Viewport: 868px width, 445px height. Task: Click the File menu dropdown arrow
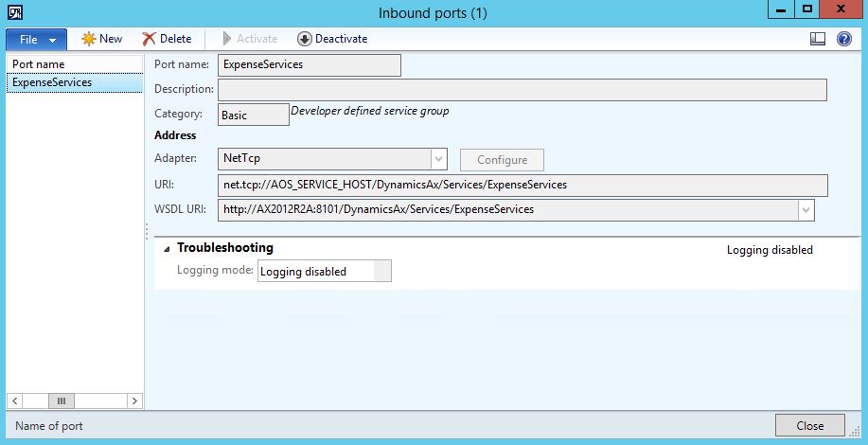click(53, 41)
